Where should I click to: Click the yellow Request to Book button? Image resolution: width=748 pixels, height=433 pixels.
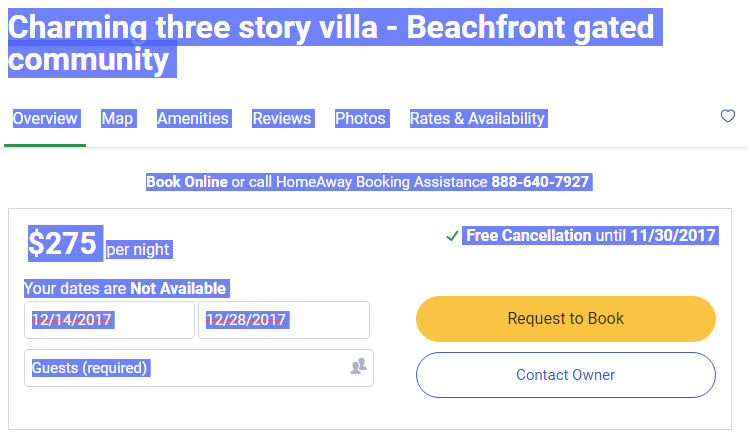(x=566, y=319)
